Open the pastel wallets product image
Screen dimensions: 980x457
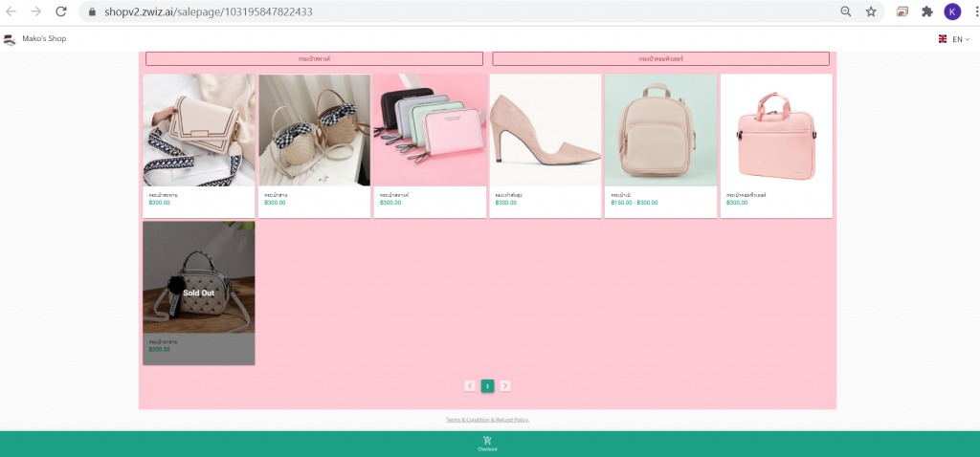pyautogui.click(x=430, y=130)
